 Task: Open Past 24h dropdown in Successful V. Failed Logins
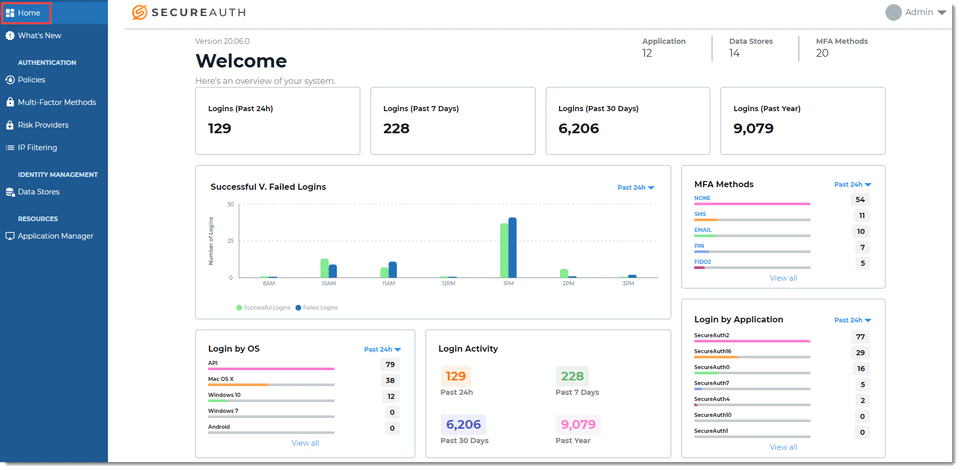(636, 188)
